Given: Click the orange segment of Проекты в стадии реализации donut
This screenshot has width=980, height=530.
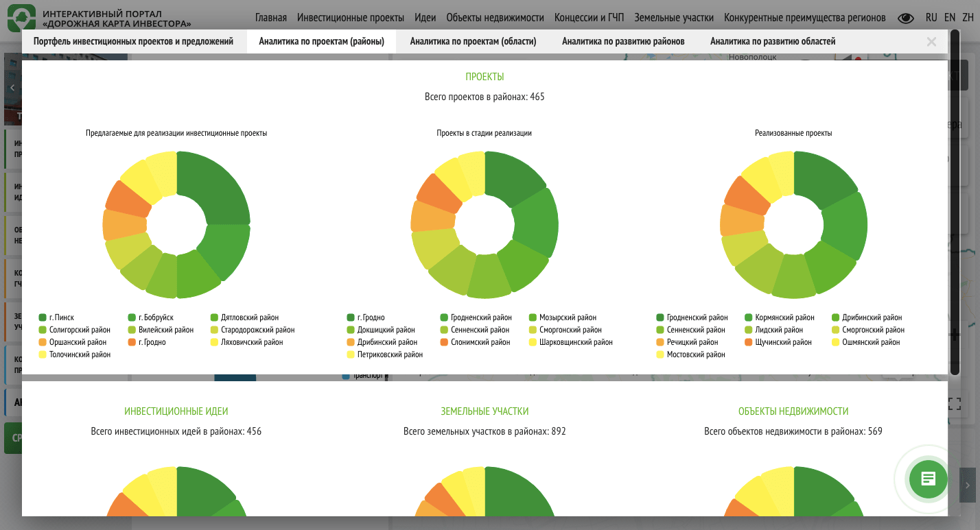Looking at the screenshot, I should [440, 193].
